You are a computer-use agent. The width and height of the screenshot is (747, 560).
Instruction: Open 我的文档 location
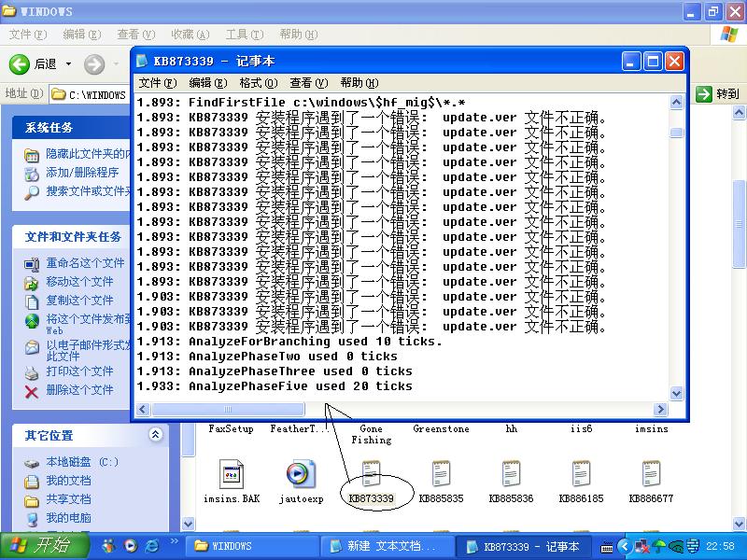click(68, 481)
